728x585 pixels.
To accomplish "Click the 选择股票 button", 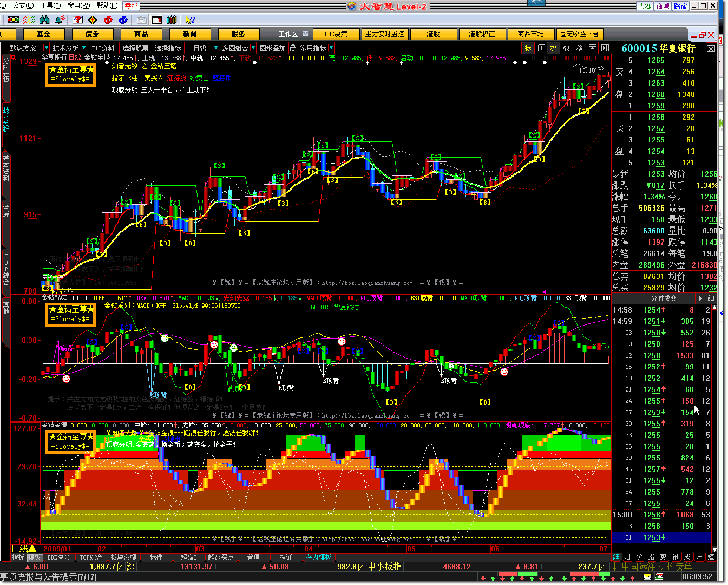I will point(135,48).
